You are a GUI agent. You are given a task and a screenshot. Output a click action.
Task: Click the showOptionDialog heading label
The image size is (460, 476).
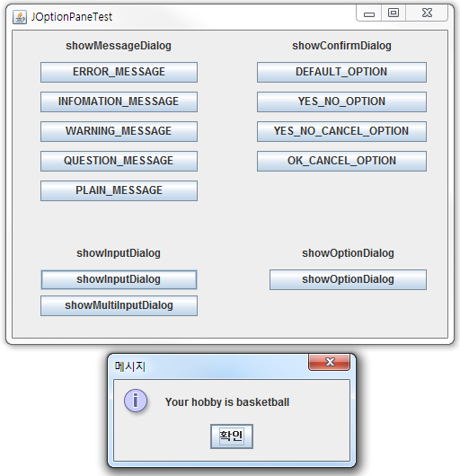348,253
